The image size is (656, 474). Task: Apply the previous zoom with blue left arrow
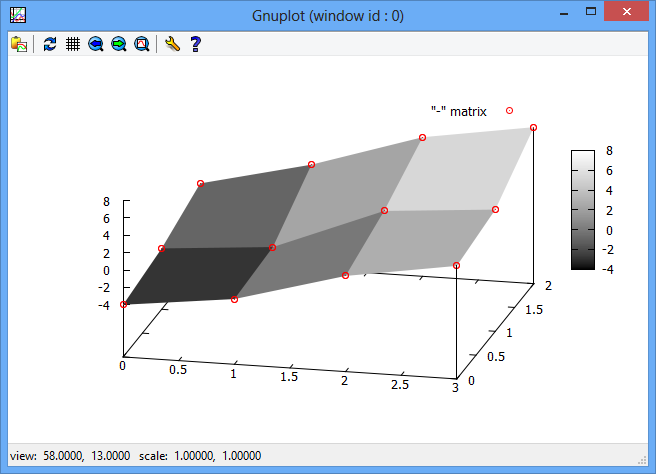click(96, 44)
